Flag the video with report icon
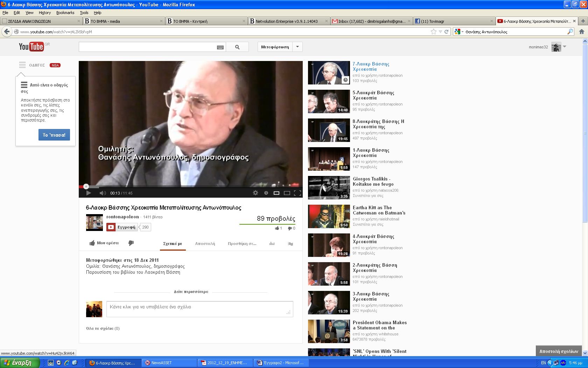The height and width of the screenshot is (368, 588). coord(290,244)
